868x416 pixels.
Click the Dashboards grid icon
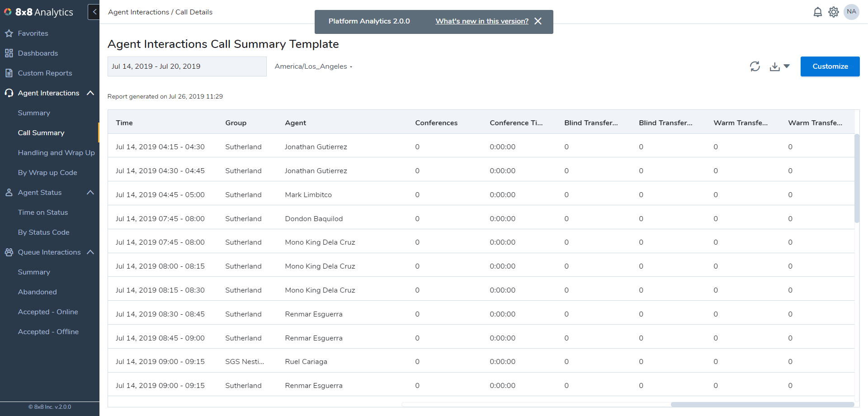[9, 53]
